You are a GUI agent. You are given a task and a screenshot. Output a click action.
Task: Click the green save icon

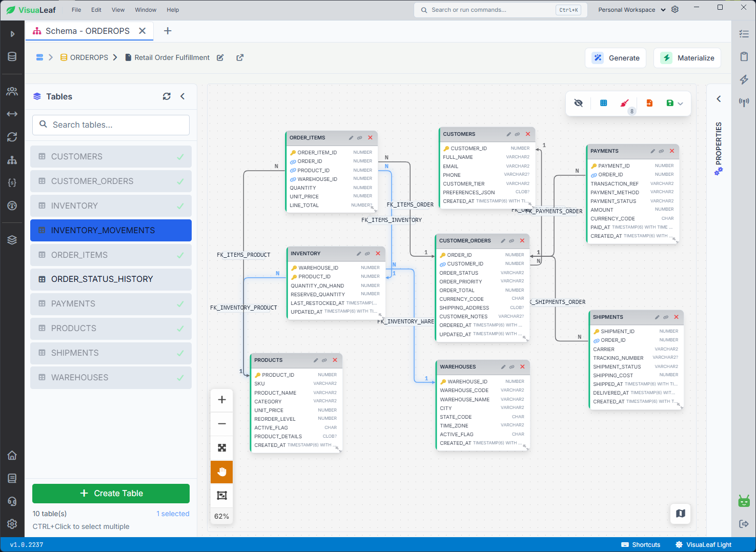point(670,103)
